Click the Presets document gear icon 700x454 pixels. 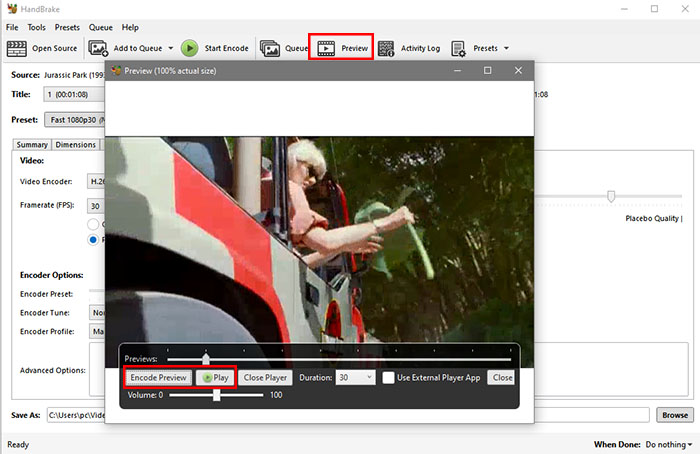[x=458, y=48]
